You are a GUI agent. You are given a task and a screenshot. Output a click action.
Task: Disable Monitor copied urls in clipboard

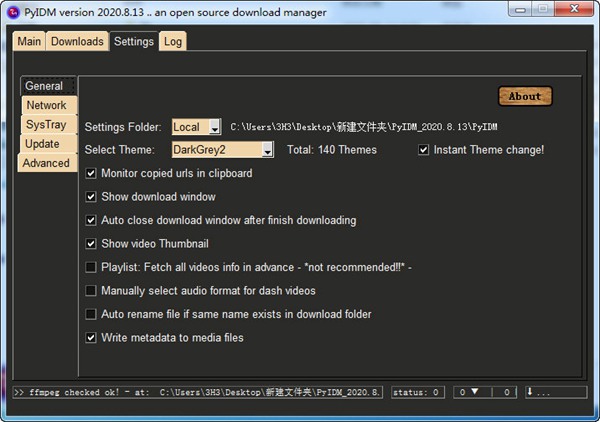pyautogui.click(x=92, y=174)
